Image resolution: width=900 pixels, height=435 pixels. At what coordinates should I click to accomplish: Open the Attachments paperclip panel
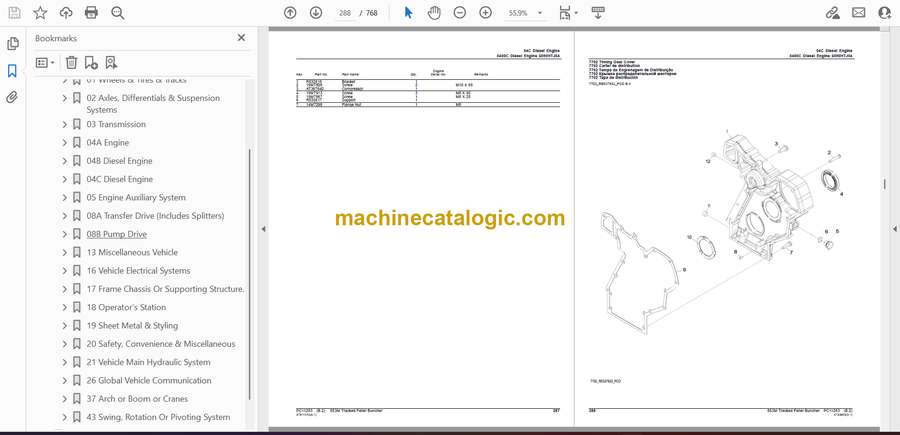[12, 97]
